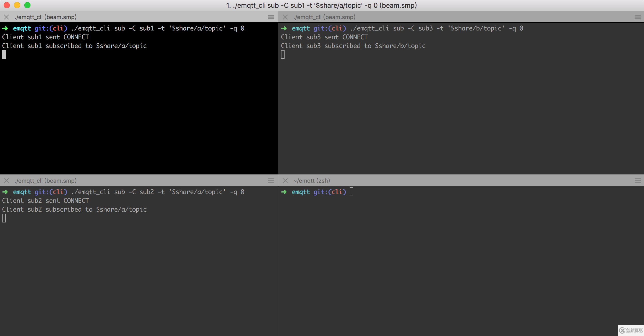Select the sub3 pane title ./emqtt_cli (beam.smp)
Image resolution: width=644 pixels, height=336 pixels.
point(324,17)
